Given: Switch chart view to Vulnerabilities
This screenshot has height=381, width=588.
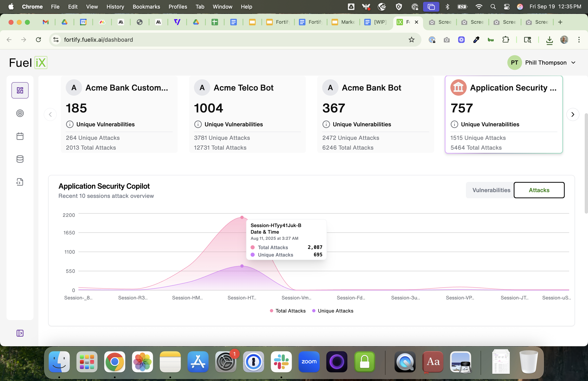Looking at the screenshot, I should [491, 190].
